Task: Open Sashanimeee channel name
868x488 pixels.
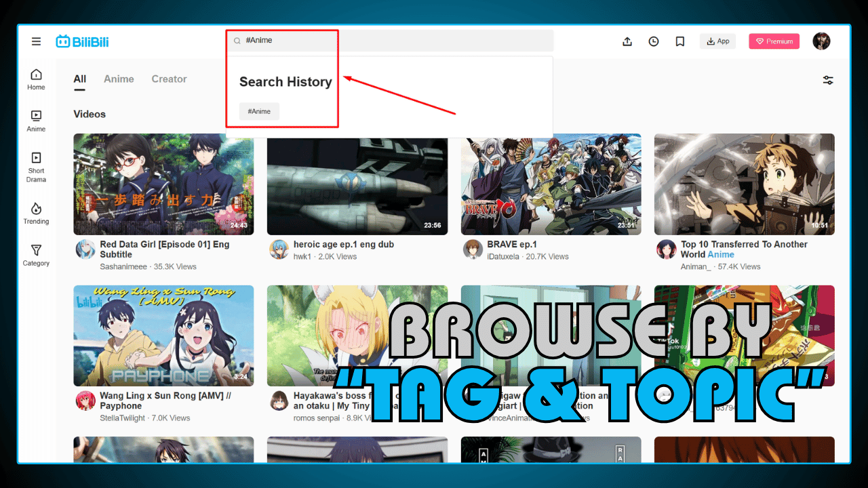Action: 123,266
